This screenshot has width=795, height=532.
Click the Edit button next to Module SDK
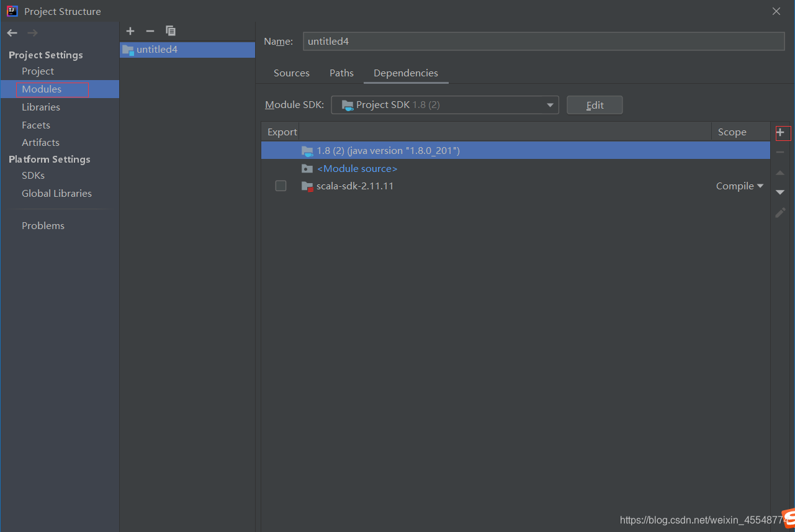pos(595,105)
